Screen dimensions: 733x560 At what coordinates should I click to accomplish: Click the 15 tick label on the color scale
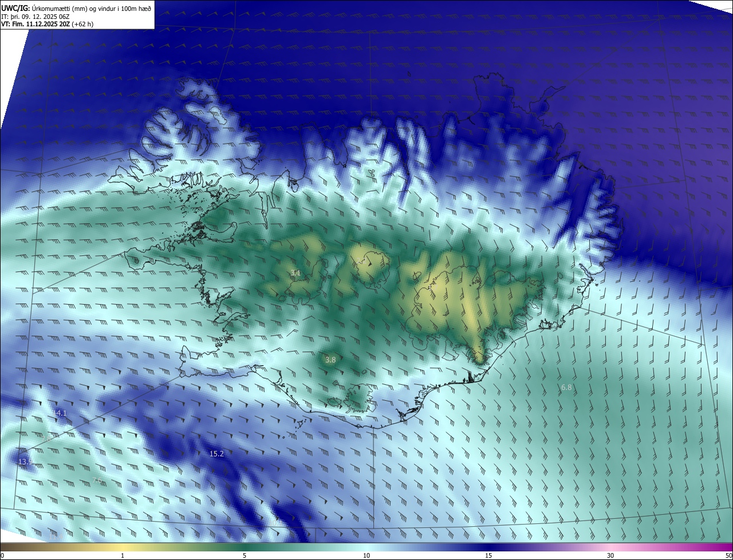(488, 555)
